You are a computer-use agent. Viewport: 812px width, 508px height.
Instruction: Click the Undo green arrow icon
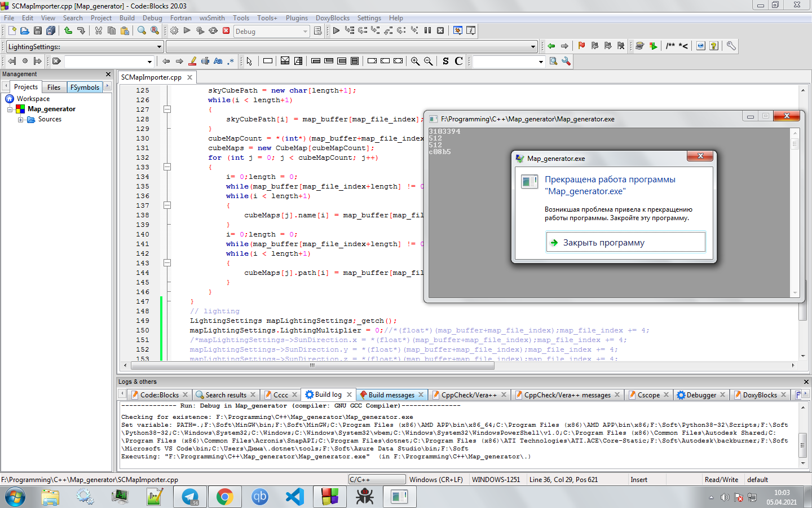[x=68, y=31]
